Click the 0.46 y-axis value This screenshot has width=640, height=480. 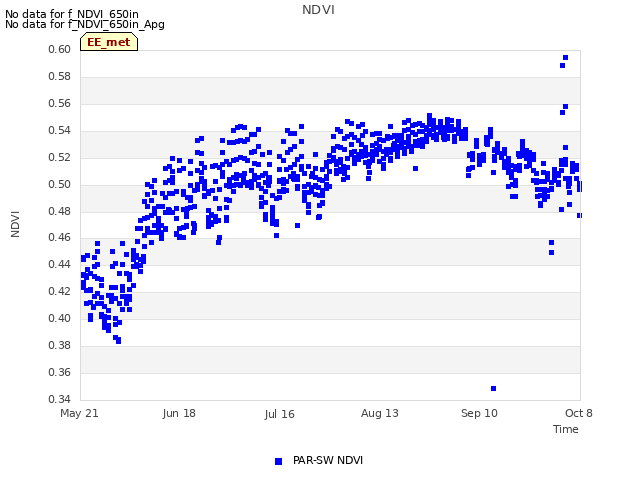click(x=59, y=237)
